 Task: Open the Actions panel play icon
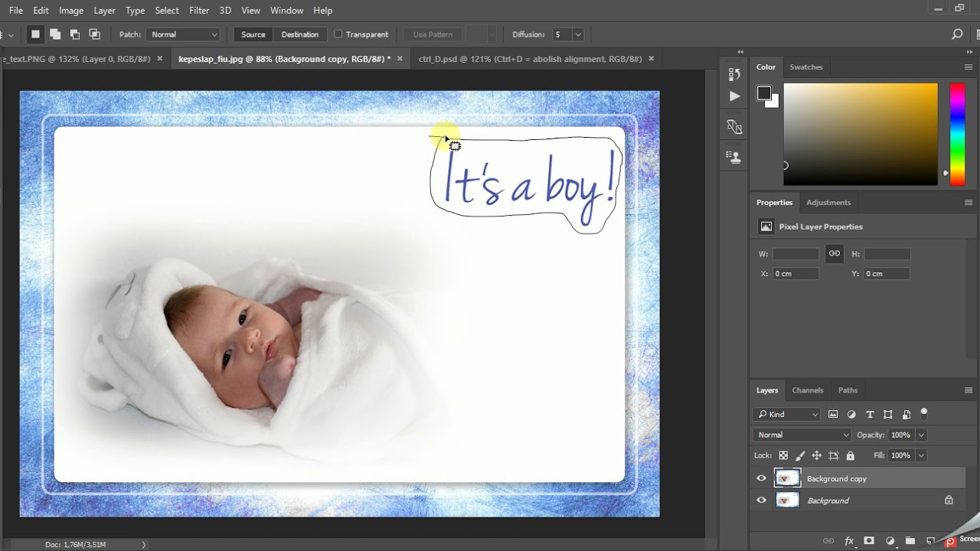(x=735, y=96)
